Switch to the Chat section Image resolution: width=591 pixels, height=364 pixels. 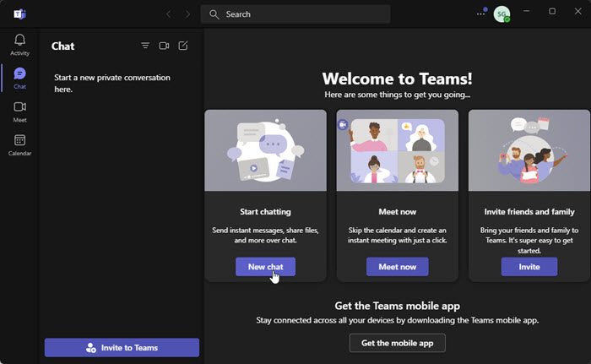[x=19, y=78]
